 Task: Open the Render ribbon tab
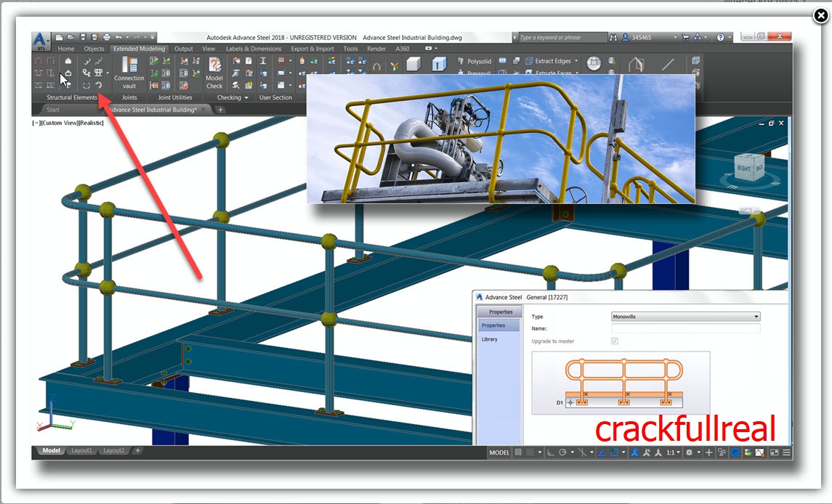pyautogui.click(x=376, y=49)
